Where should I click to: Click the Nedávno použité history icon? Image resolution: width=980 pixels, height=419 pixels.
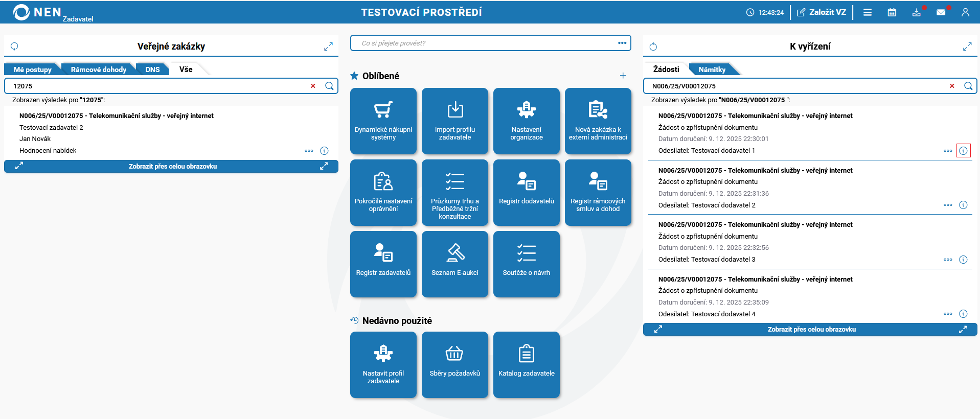[354, 320]
